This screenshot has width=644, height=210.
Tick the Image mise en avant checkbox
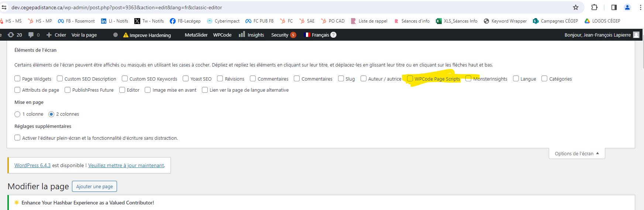click(148, 90)
